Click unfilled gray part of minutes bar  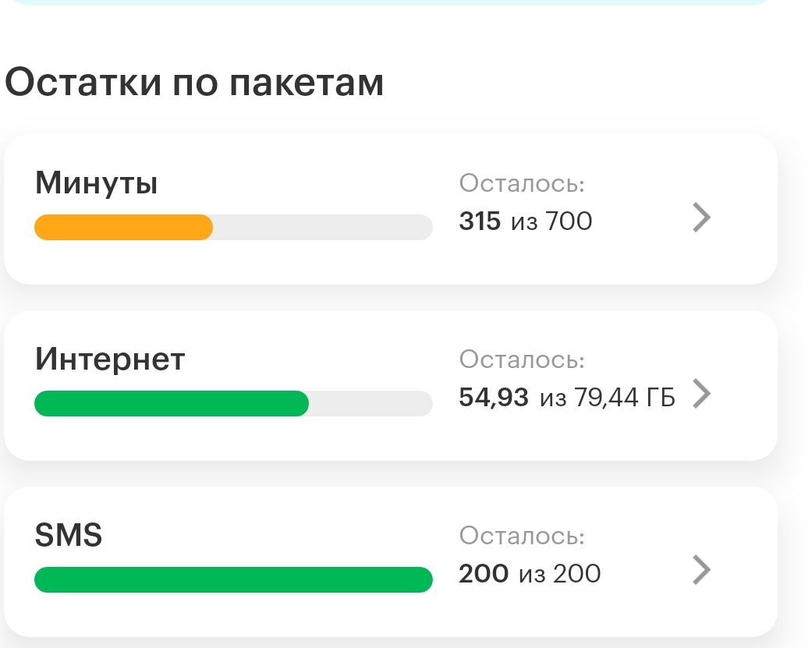[x=323, y=227]
